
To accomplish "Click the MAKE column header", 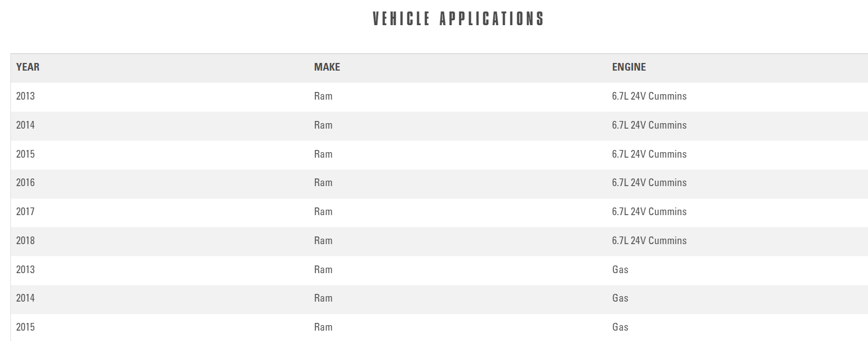I will 327,67.
